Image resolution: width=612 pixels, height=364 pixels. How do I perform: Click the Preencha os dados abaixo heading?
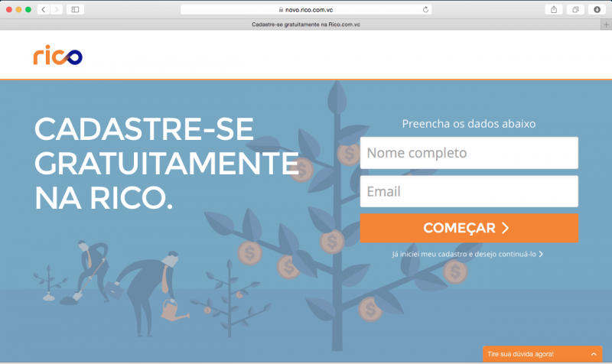click(469, 124)
